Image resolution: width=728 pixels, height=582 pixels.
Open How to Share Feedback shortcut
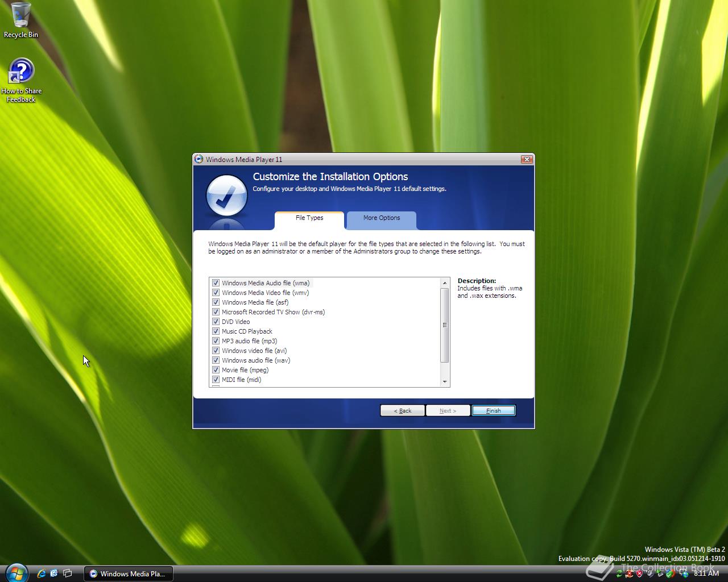[21, 81]
